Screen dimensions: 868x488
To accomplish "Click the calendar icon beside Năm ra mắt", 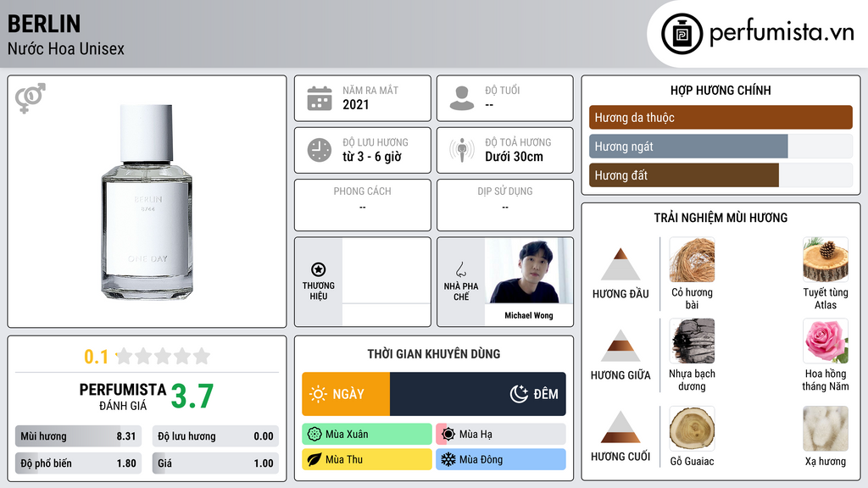I will 320,98.
